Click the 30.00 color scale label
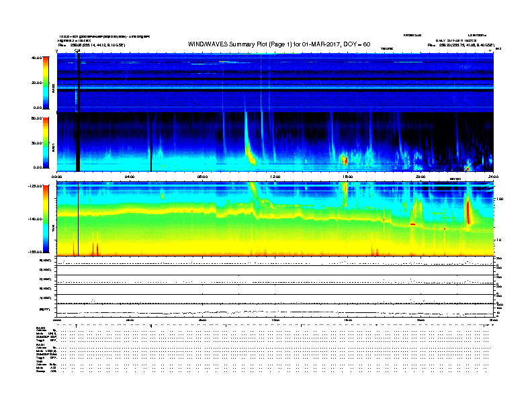532x411 pixels. coord(36,143)
